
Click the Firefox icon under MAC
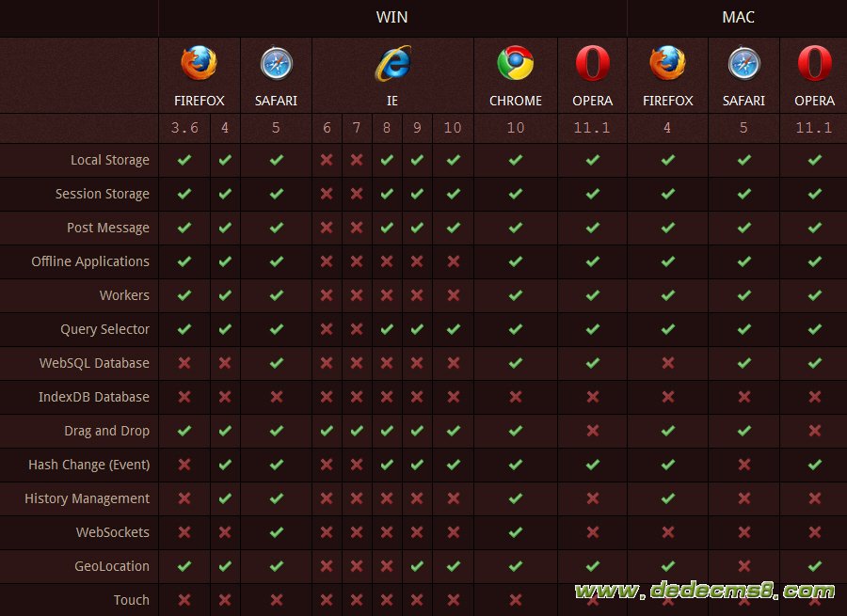coord(667,64)
